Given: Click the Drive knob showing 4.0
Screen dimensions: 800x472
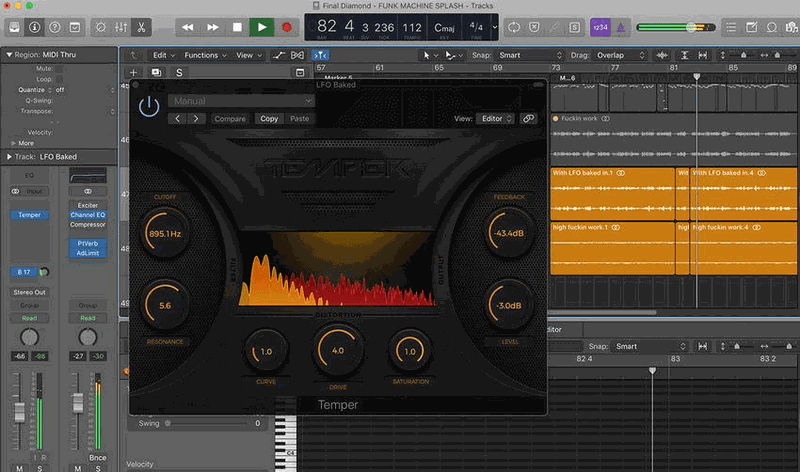Looking at the screenshot, I should pos(337,351).
